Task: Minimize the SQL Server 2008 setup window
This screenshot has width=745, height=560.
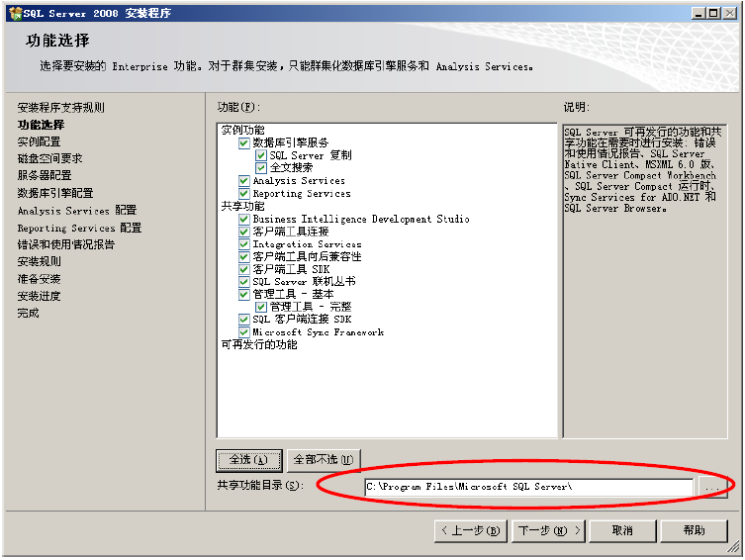Action: point(698,13)
